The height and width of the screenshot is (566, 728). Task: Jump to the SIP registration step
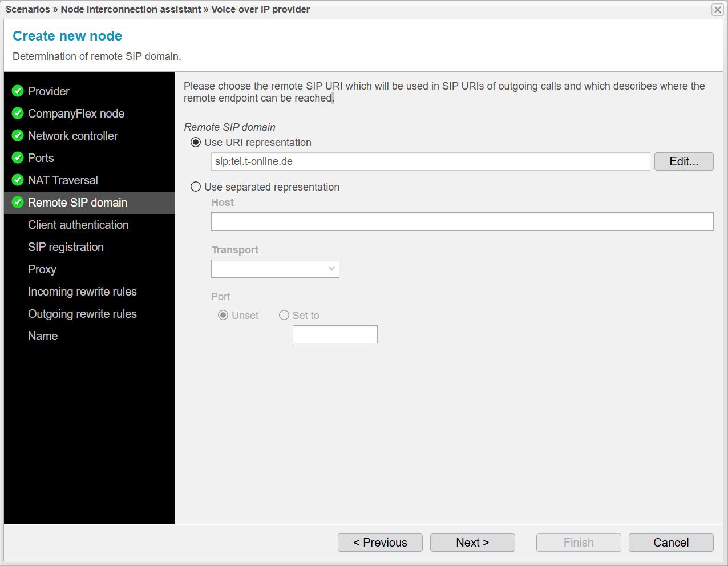(66, 247)
